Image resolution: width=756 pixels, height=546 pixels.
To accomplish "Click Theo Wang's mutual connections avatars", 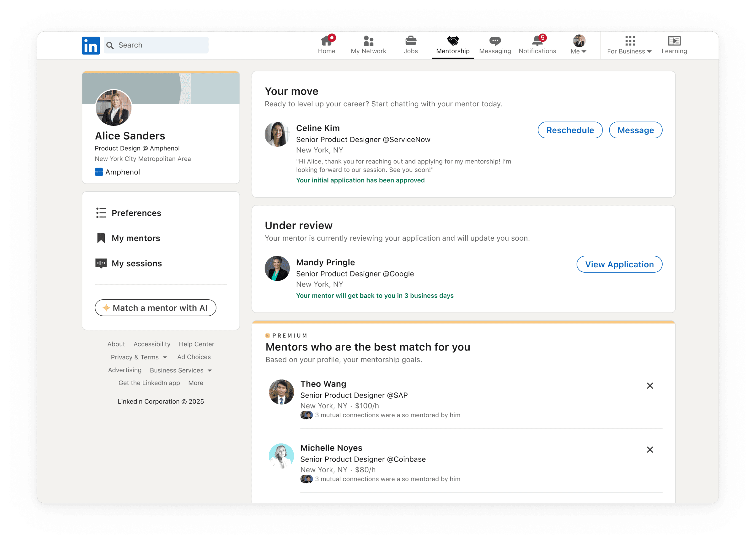I will [307, 415].
